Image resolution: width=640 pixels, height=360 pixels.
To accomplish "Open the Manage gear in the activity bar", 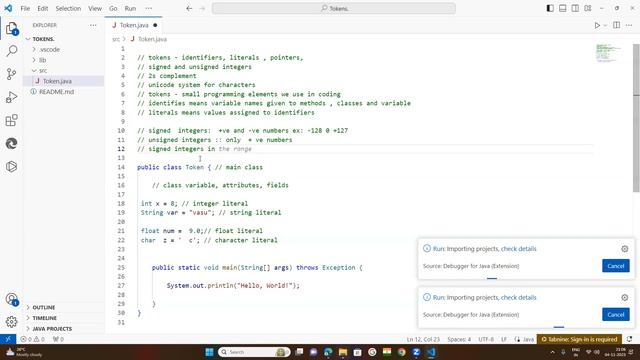I will (x=11, y=322).
